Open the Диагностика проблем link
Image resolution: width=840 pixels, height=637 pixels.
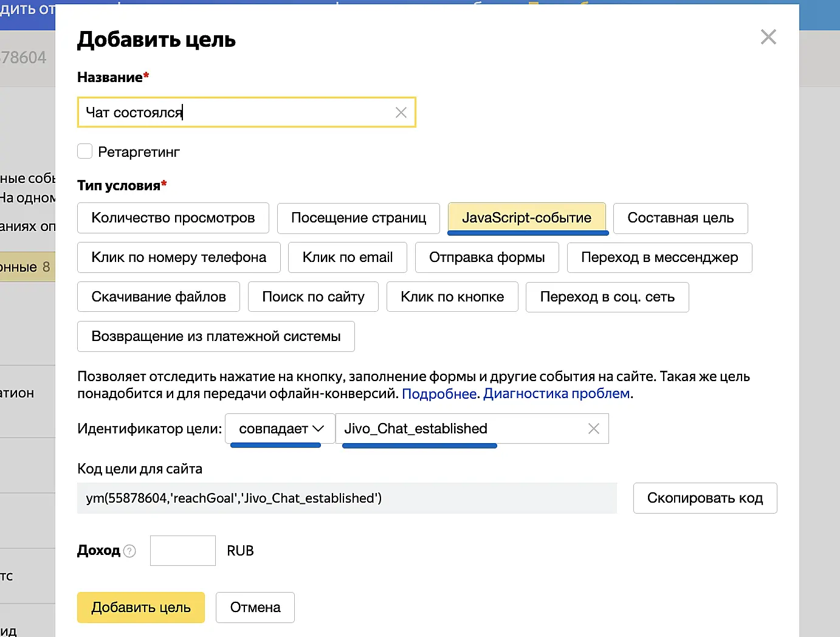click(556, 394)
